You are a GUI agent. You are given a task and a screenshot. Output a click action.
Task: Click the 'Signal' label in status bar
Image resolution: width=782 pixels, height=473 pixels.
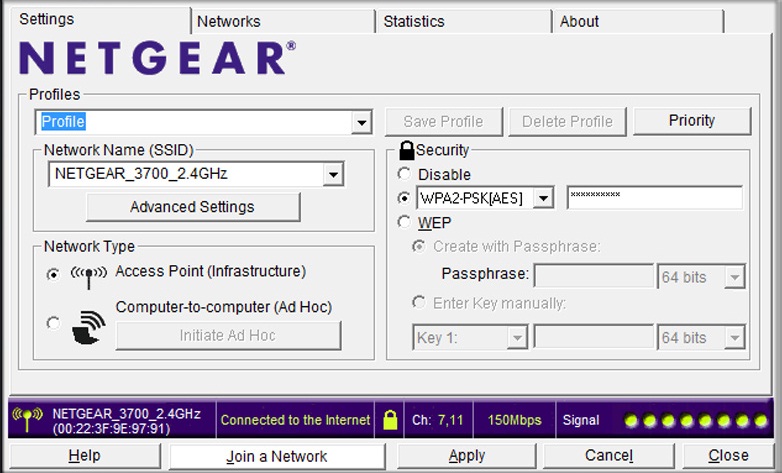[581, 420]
